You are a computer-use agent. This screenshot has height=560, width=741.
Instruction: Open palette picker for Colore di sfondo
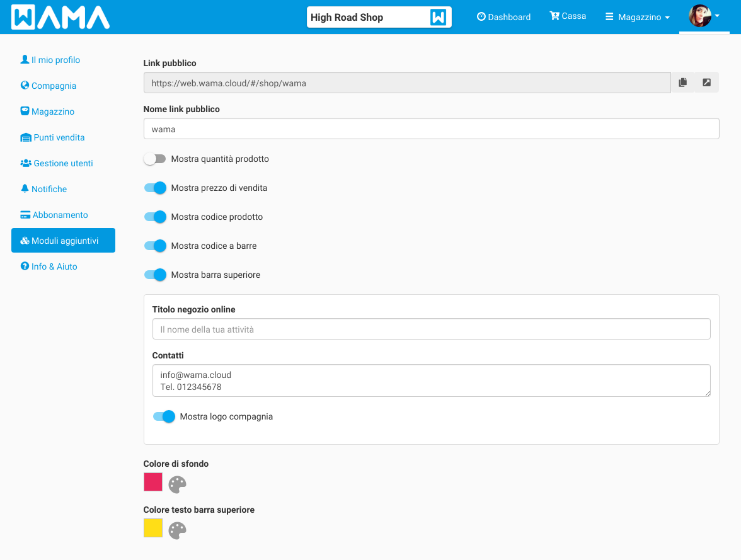pos(178,484)
